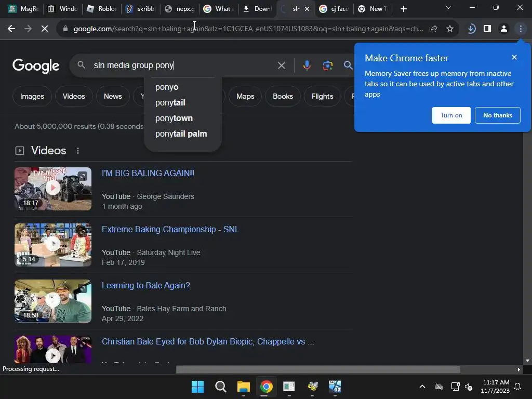532x399 pixels.
Task: Go back to the previous page
Action: coord(11,29)
